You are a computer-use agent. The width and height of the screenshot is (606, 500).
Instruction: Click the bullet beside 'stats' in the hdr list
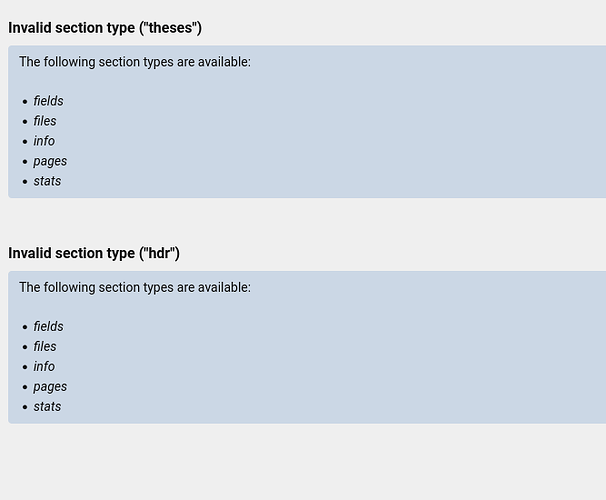point(25,407)
